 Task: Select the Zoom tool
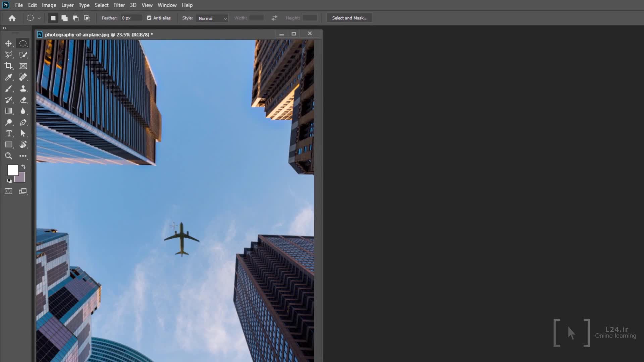click(8, 156)
